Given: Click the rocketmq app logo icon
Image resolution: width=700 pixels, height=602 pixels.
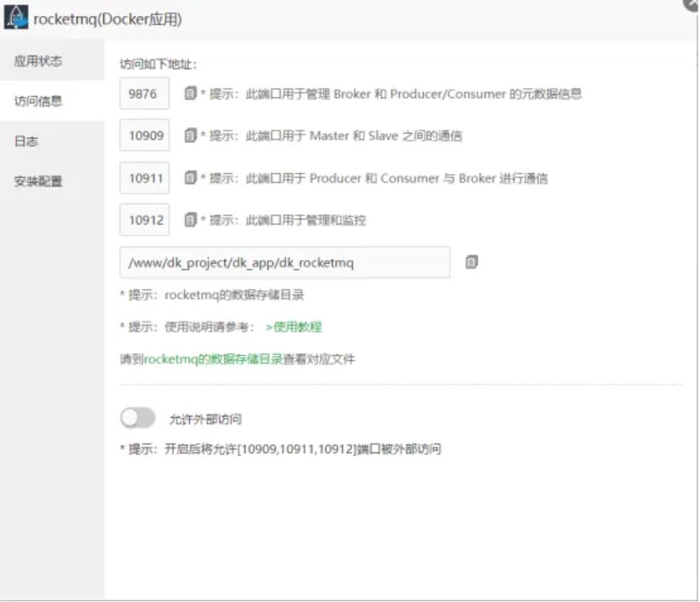Looking at the screenshot, I should (16, 17).
